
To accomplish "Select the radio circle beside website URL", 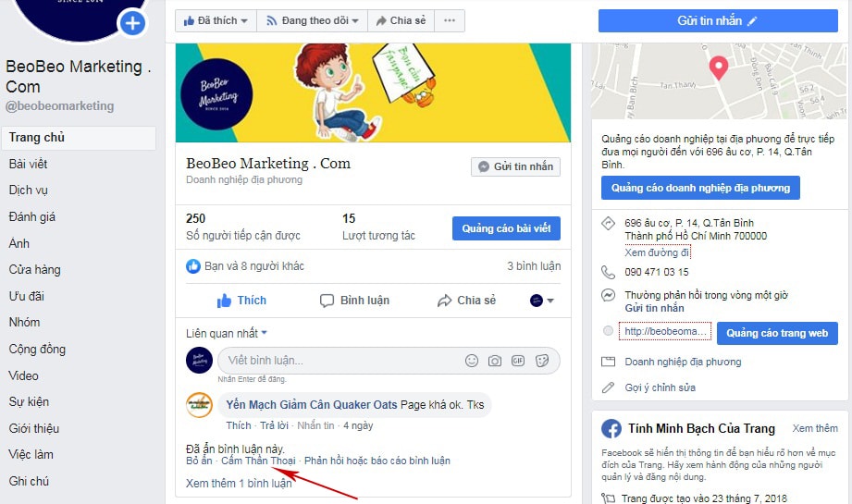I will click(x=608, y=331).
